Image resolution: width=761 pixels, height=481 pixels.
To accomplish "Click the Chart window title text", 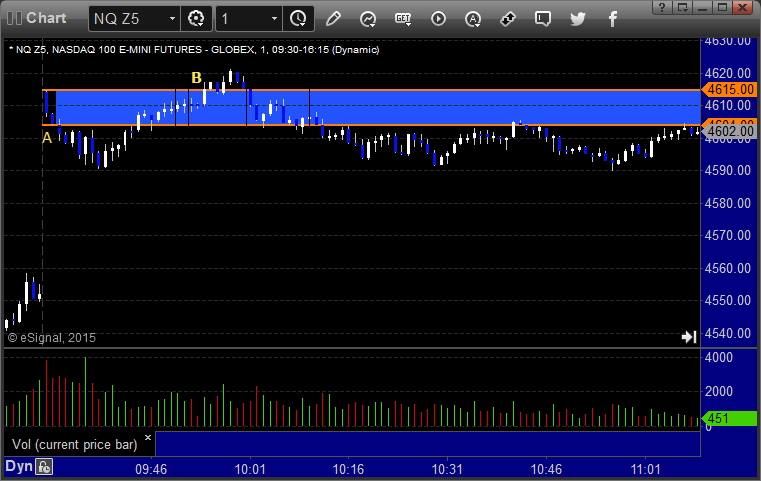I will click(x=46, y=18).
